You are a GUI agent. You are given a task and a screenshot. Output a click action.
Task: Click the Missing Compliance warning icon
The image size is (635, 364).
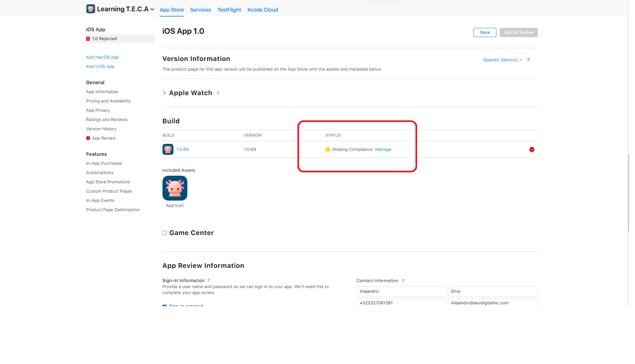[x=328, y=149]
